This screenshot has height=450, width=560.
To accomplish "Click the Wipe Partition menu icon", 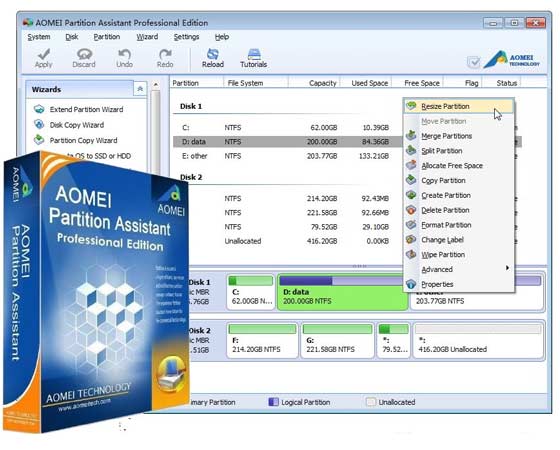I will tap(411, 254).
